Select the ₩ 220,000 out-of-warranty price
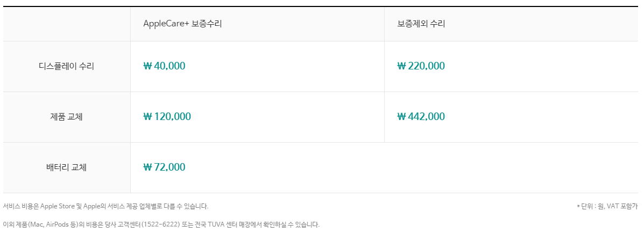This screenshot has width=644, height=232. tap(421, 66)
